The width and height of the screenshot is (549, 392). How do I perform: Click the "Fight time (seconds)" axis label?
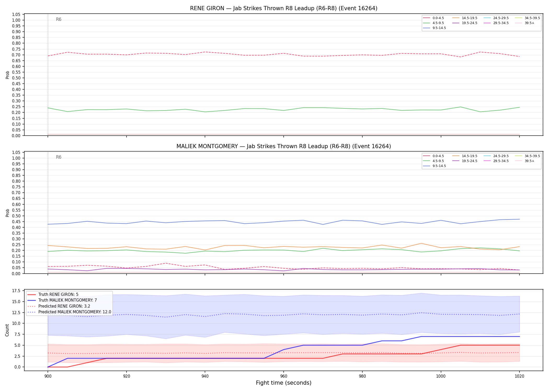284,383
